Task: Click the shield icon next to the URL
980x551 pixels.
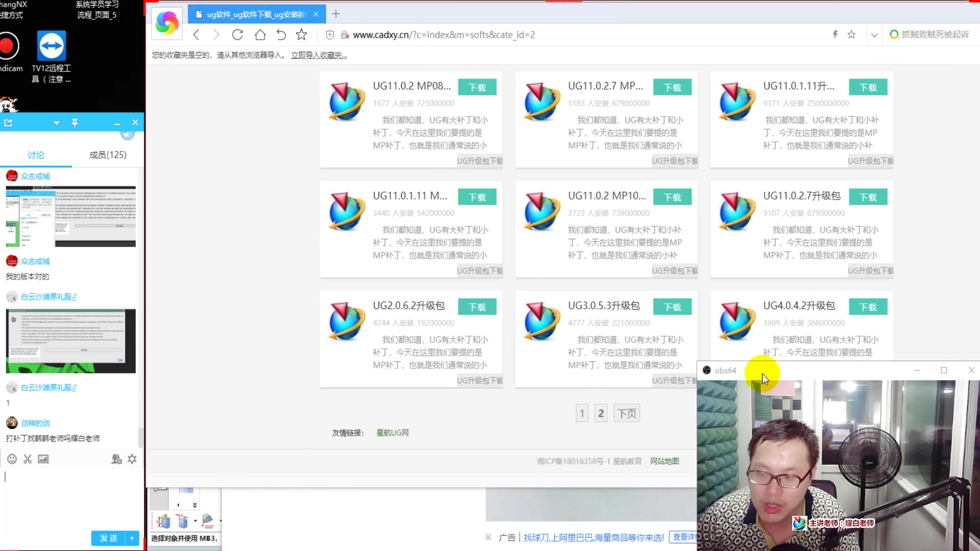Action: click(x=330, y=35)
